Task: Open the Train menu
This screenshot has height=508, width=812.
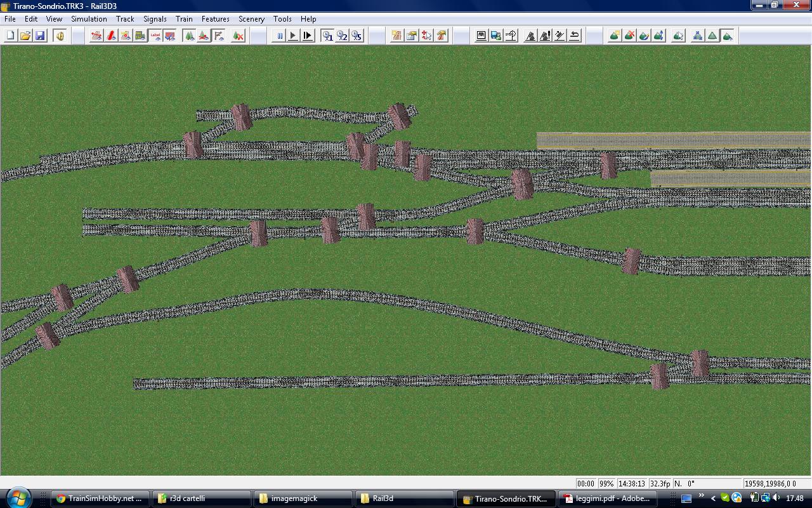Action: pyautogui.click(x=184, y=19)
